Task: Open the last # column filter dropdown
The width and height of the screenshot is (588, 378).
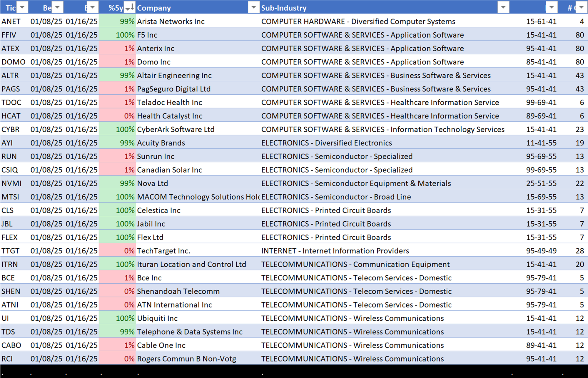Action: coord(581,8)
